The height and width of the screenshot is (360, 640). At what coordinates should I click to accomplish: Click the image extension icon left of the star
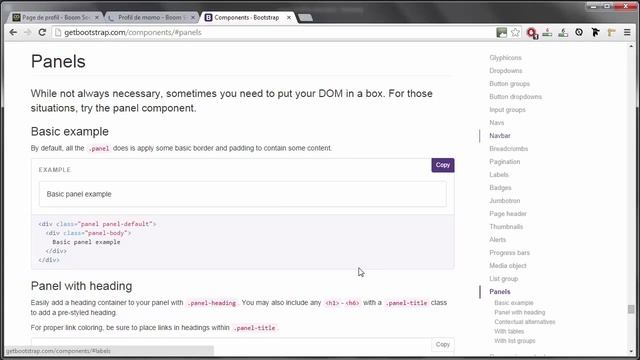[501, 33]
